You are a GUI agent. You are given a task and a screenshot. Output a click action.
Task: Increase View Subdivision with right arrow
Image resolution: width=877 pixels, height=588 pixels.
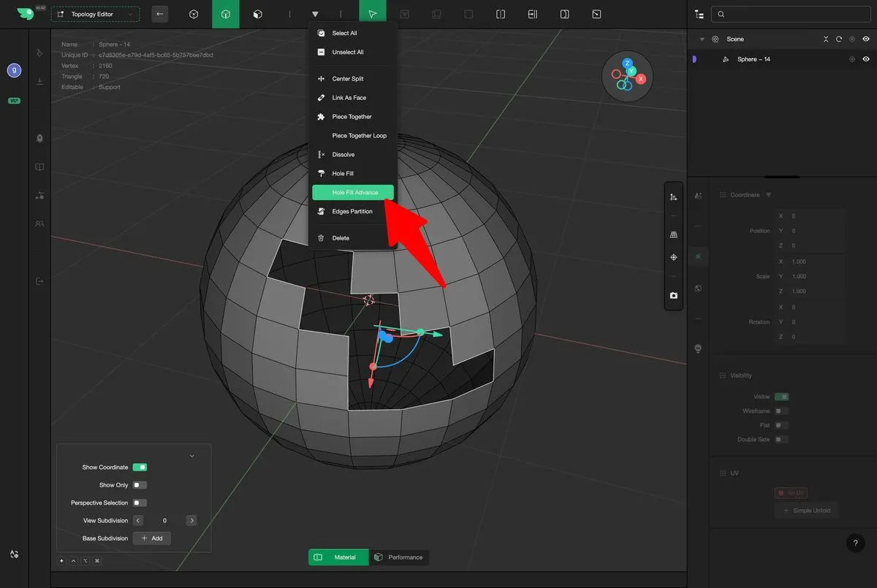191,521
